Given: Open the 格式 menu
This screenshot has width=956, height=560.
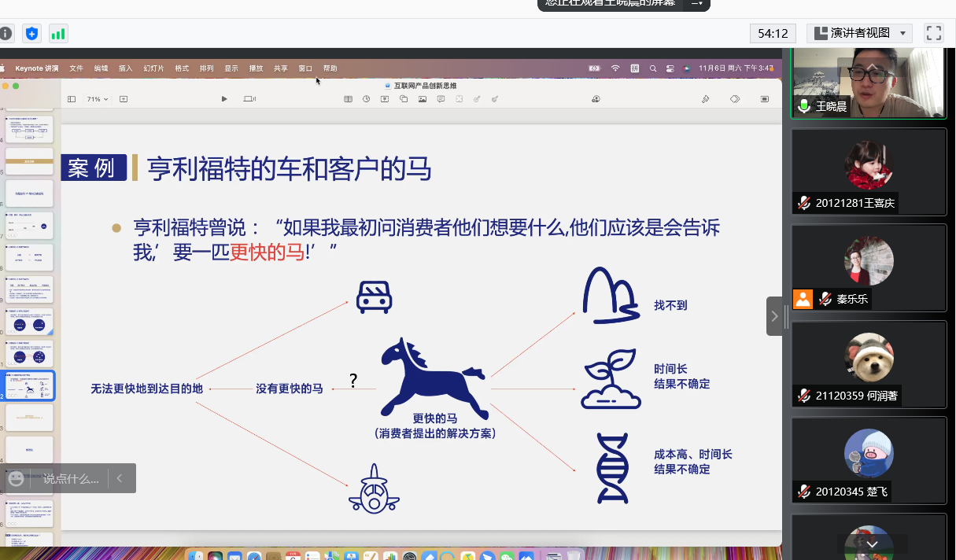Looking at the screenshot, I should (x=182, y=68).
